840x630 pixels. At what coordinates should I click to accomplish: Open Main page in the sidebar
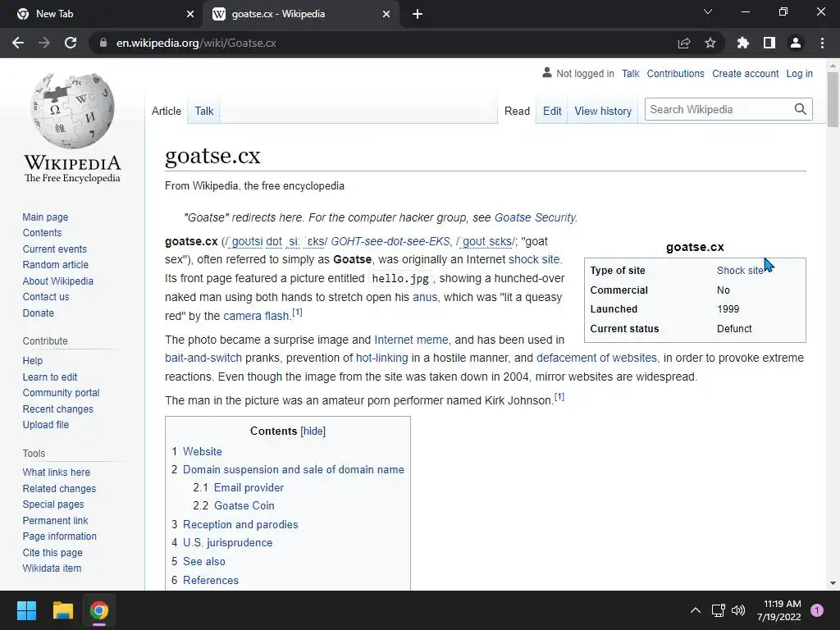coord(46,217)
